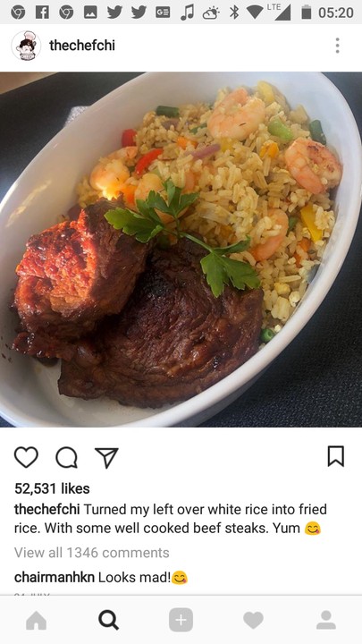Viewport: 362px width, 644px height.
Task: Open activity heart tab in bottom bar
Action: coord(253,620)
